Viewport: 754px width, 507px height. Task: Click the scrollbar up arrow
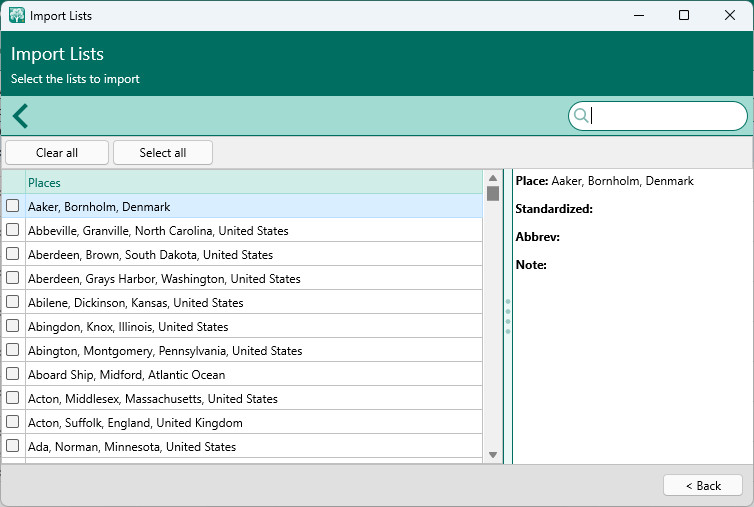click(x=493, y=178)
